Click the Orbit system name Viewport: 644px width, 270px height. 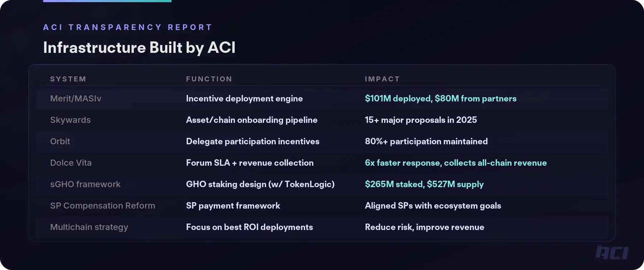60,141
